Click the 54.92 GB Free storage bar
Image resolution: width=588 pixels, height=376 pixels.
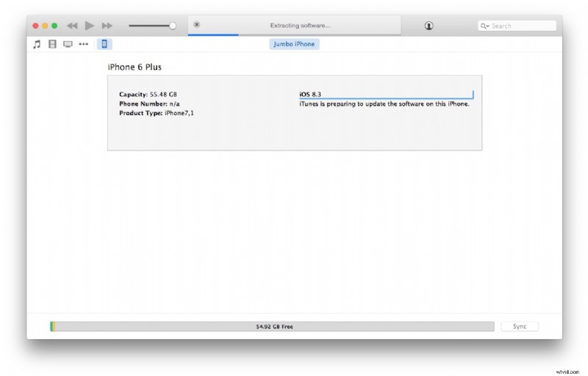(x=272, y=326)
